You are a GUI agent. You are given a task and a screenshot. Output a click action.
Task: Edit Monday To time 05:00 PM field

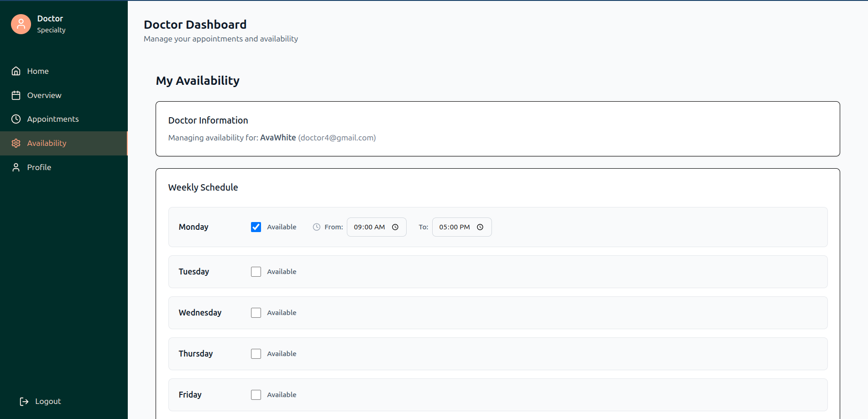tap(462, 227)
